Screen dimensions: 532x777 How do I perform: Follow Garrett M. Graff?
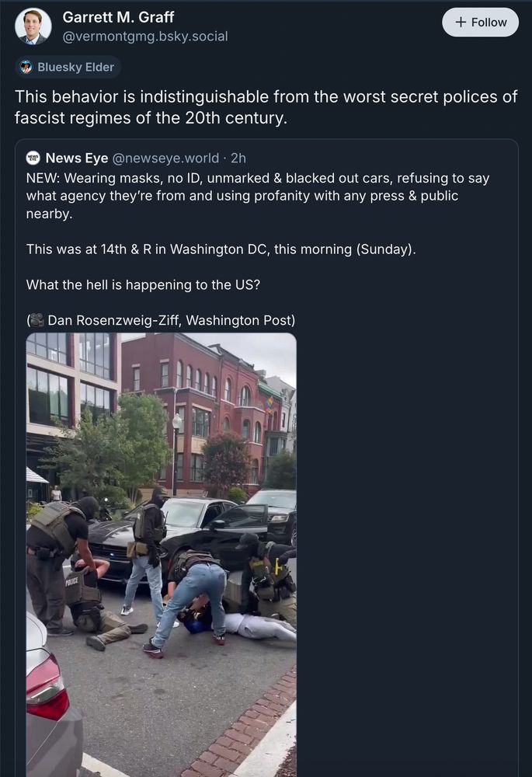480,22
